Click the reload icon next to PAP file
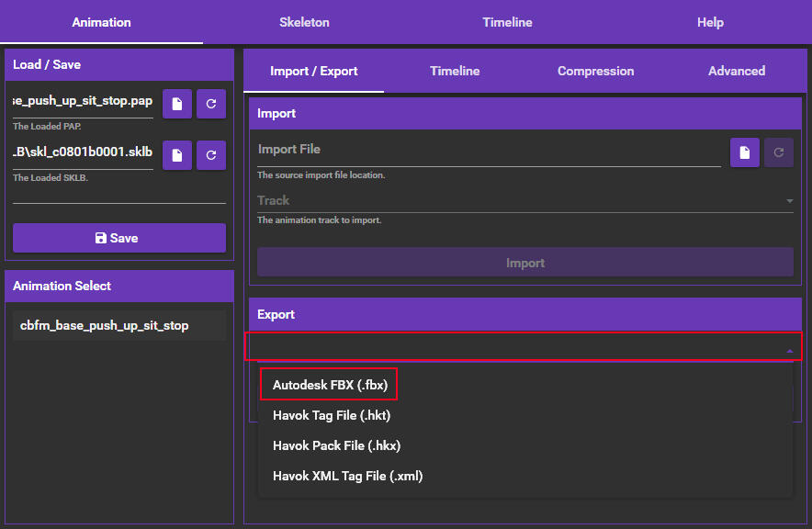This screenshot has width=812, height=529. (211, 105)
